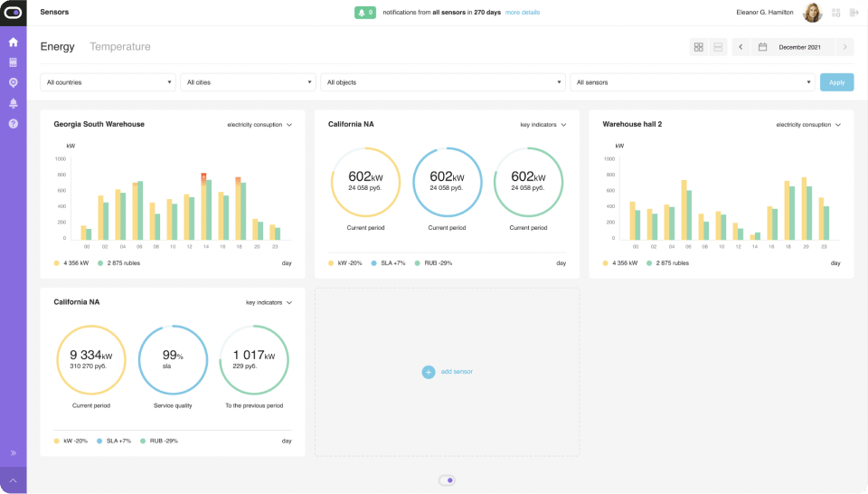Select the Energy tab

(57, 47)
